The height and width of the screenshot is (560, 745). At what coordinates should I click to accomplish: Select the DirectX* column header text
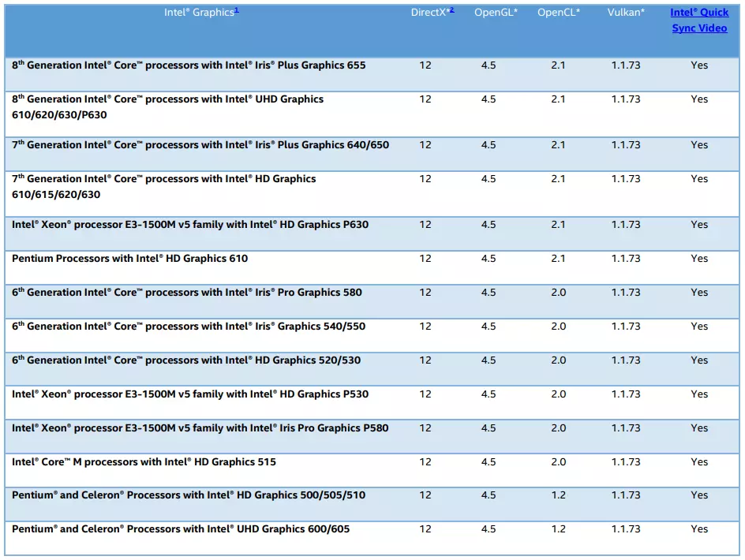430,13
